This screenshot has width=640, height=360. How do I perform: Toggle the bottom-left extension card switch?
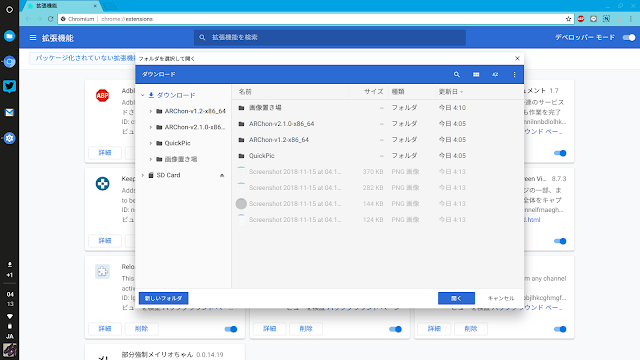[231, 329]
